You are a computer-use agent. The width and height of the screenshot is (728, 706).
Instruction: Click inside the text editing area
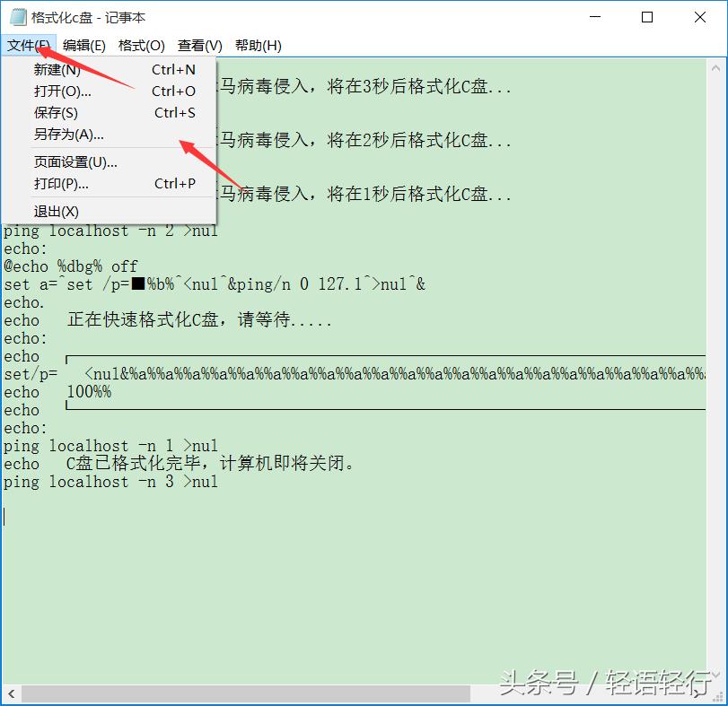pos(359,556)
